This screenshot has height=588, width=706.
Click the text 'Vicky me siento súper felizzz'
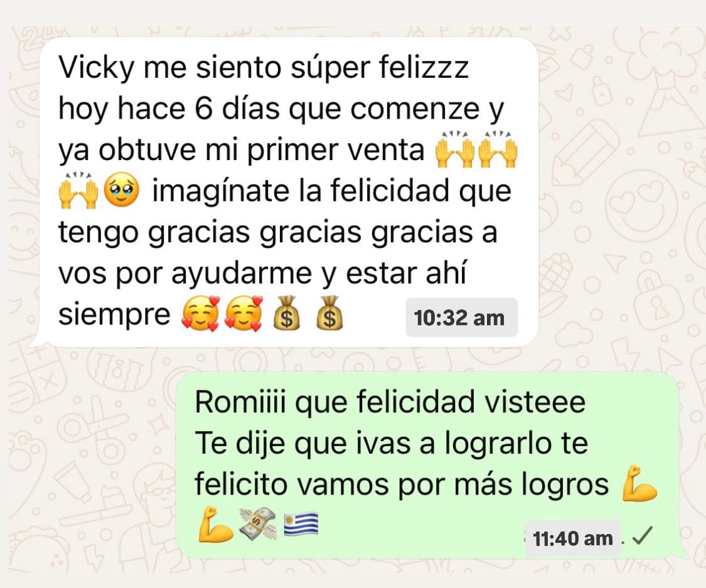click(x=264, y=68)
